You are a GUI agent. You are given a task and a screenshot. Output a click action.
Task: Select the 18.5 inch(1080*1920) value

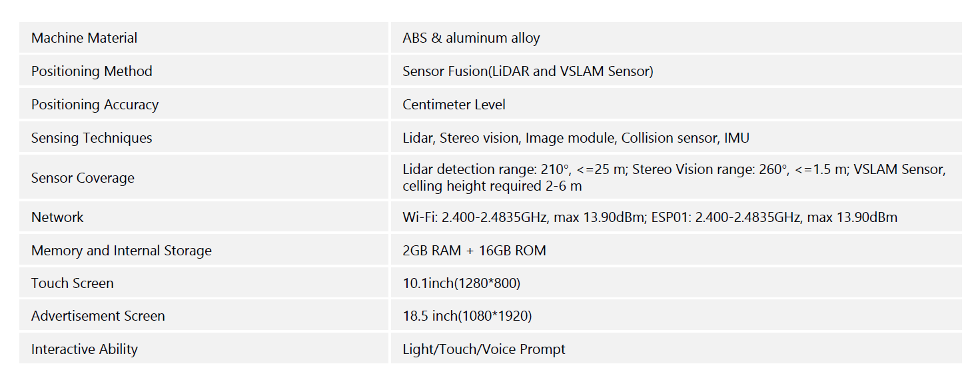click(467, 316)
